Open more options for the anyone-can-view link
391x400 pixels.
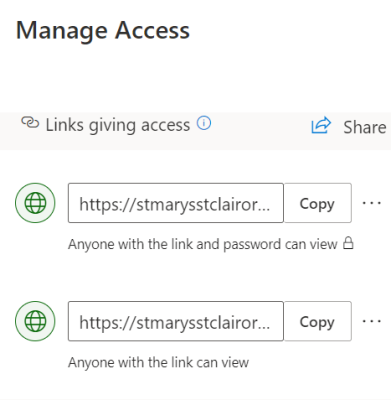coord(372,321)
